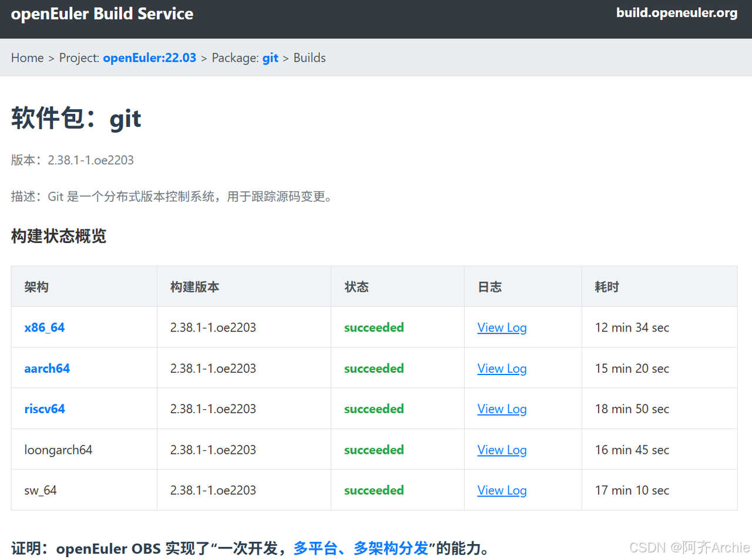752x560 pixels.
Task: Select the riscv64 row succeeded status
Action: pos(374,409)
